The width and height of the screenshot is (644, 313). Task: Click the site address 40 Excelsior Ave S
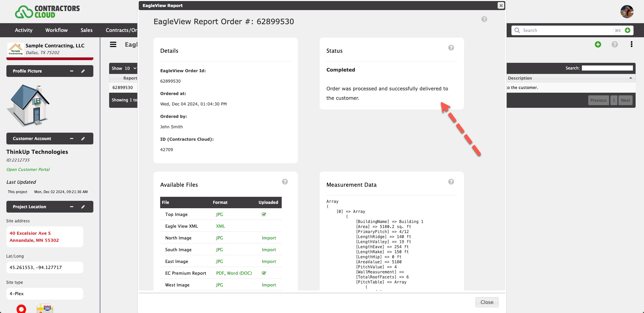pos(30,233)
